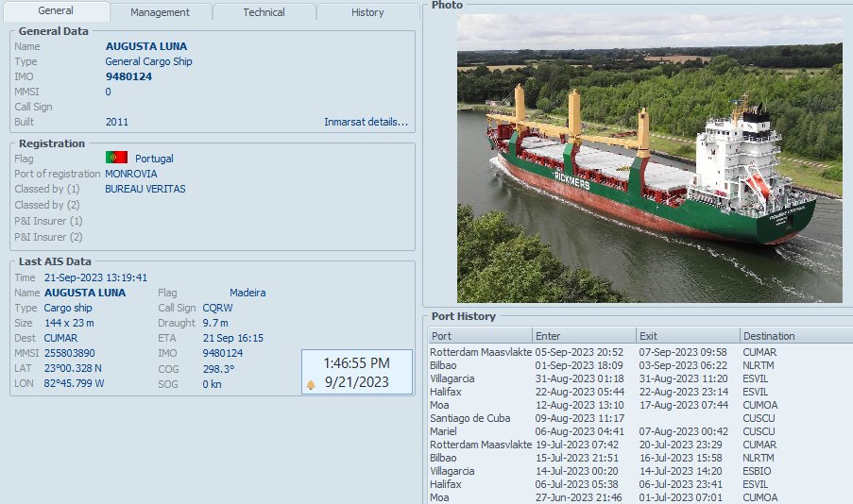Select the 19-Jul-2023 Rotterdam Maasvlakte row
Image resolution: width=853 pixels, height=504 pixels.
click(x=640, y=445)
